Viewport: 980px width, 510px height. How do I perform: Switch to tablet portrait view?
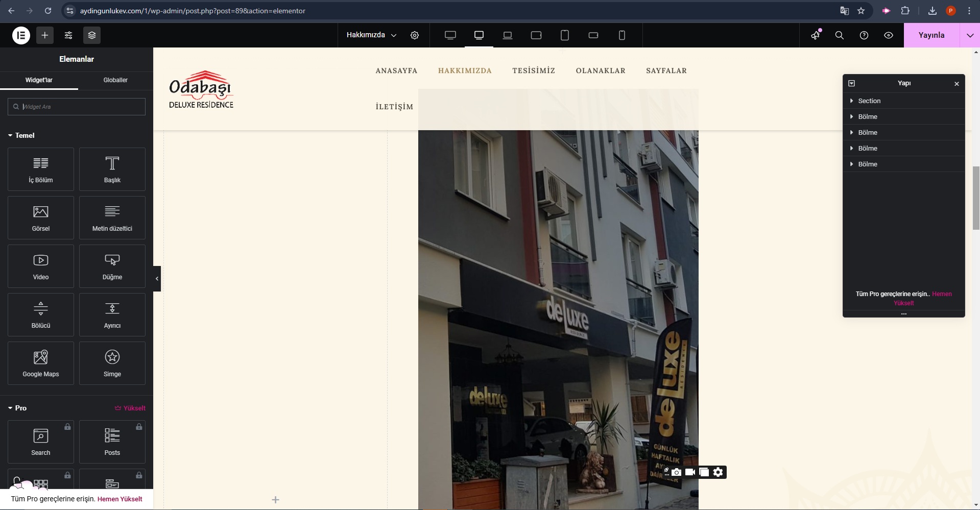point(565,35)
